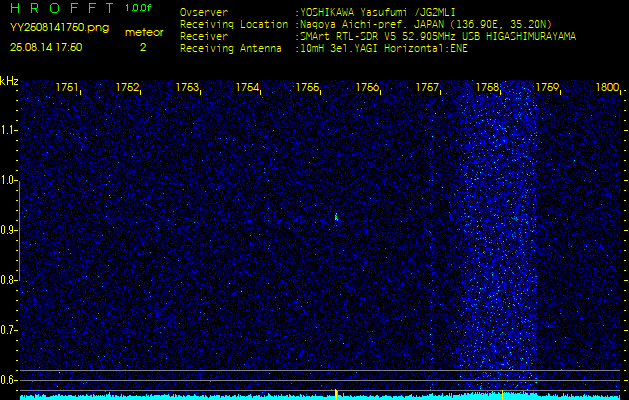Click the 'meteor' count label
The width and height of the screenshot is (629, 400).
144,32
